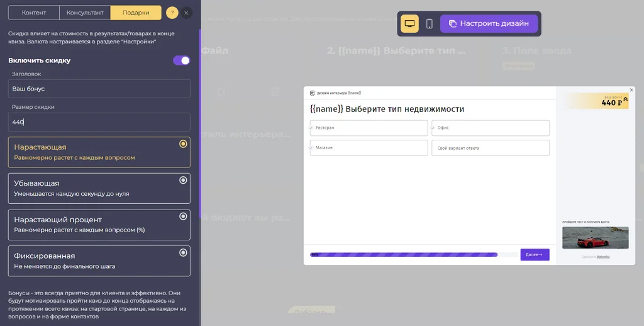Switch to mobile phone preview icon
Screen dimensions: 644x326
[x=429, y=24]
